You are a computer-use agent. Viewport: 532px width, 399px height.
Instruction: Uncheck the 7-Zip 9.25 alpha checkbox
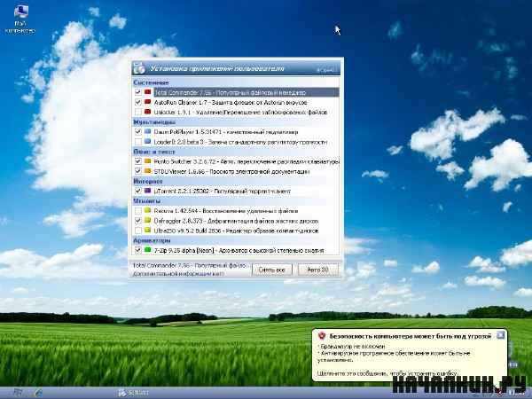137,250
